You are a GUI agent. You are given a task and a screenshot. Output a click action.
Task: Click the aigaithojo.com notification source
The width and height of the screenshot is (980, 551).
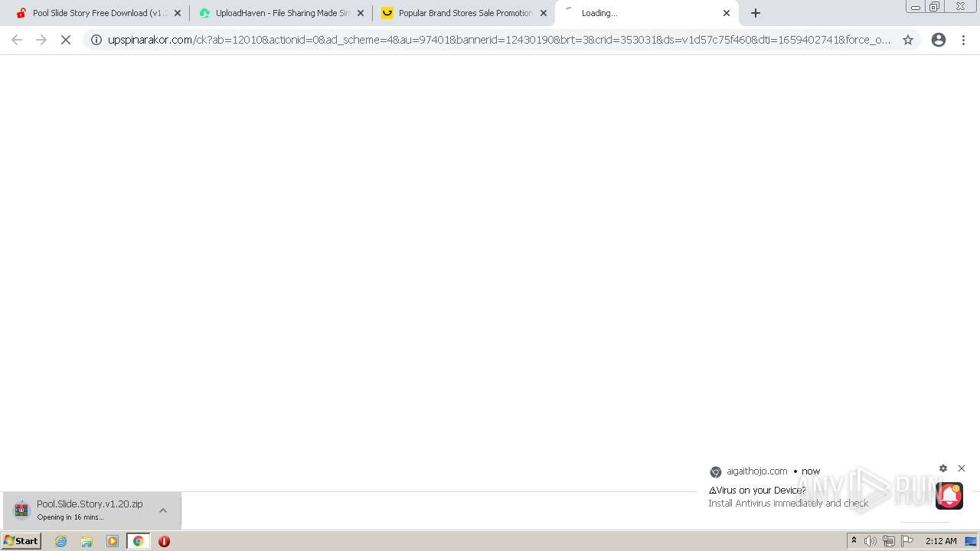click(x=756, y=471)
